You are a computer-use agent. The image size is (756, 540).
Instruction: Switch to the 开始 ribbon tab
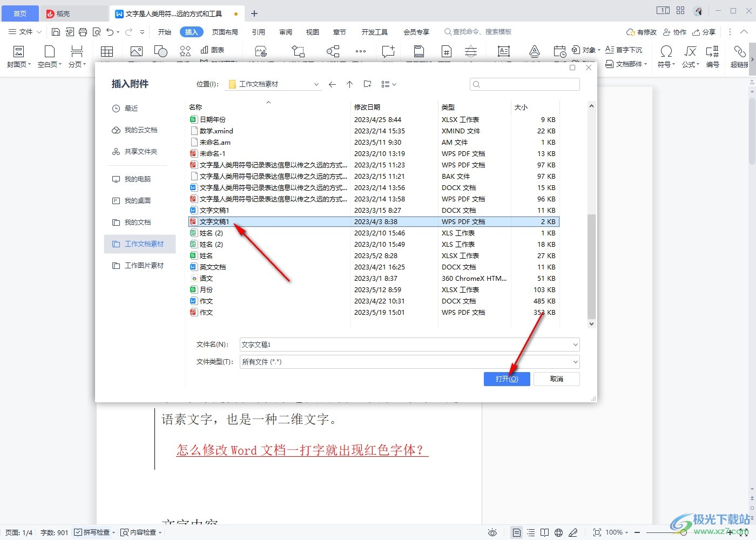(x=165, y=32)
